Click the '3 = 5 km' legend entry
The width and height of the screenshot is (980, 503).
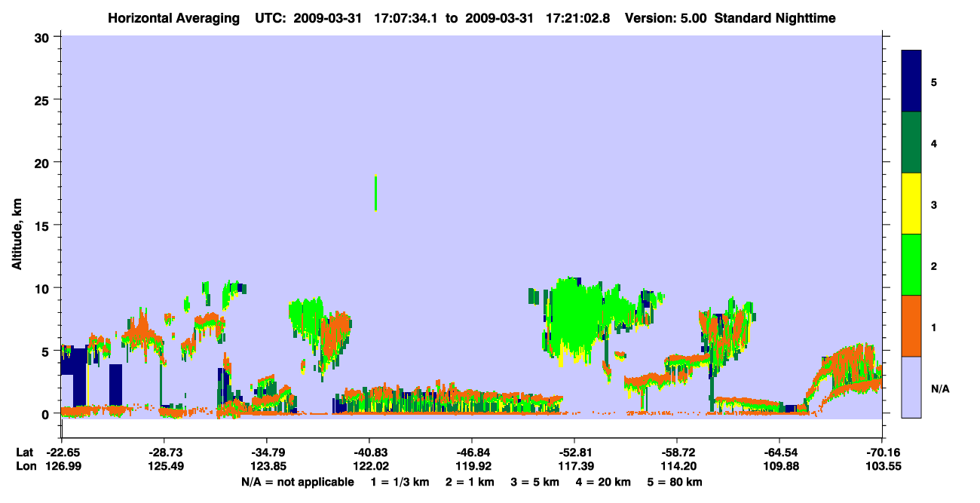535,482
